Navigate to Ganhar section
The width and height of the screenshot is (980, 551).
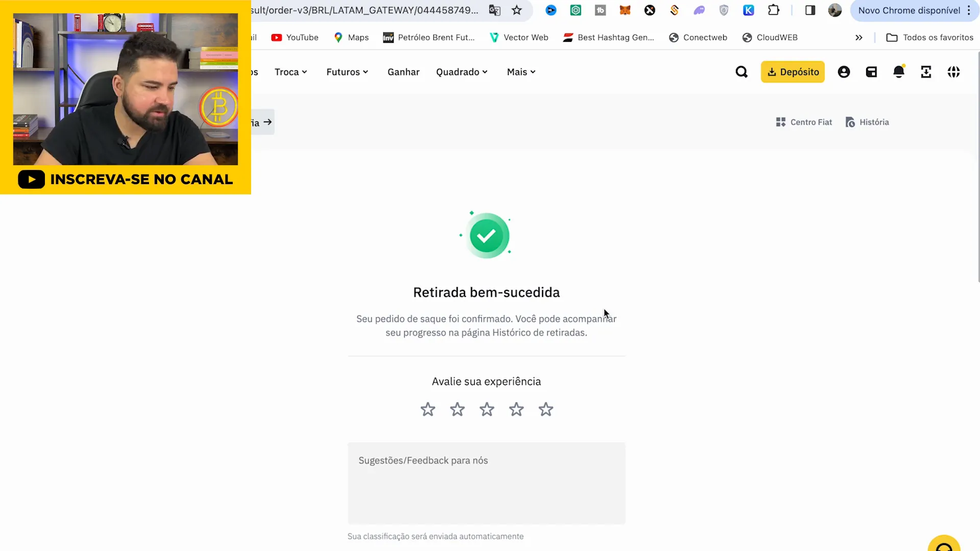[403, 71]
